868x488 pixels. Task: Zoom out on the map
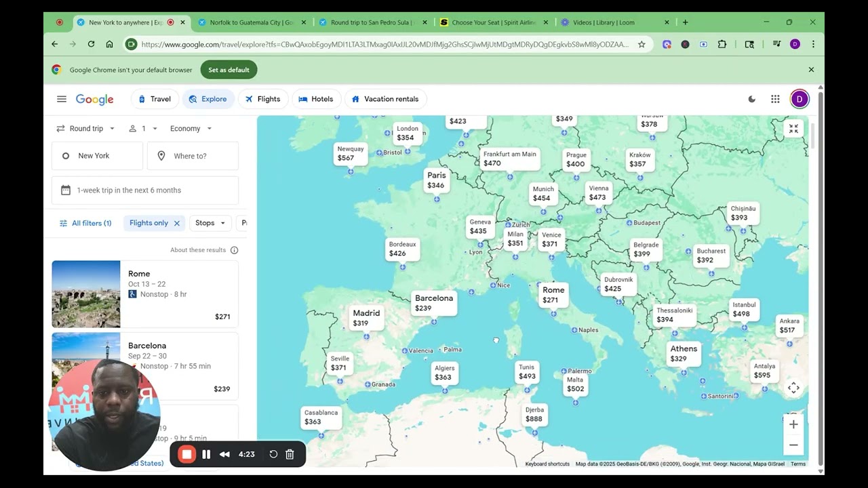coord(793,445)
